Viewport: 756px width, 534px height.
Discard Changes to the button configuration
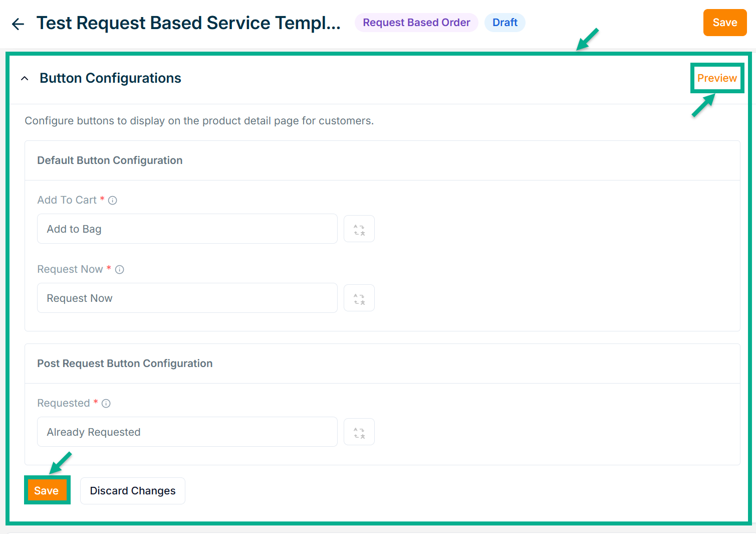[x=133, y=491]
